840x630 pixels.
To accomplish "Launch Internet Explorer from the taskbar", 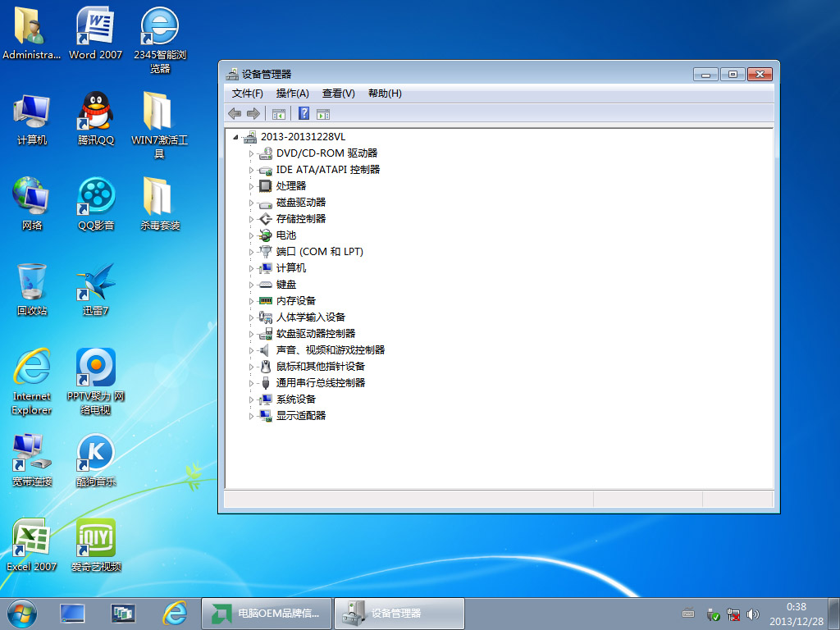I will point(175,614).
